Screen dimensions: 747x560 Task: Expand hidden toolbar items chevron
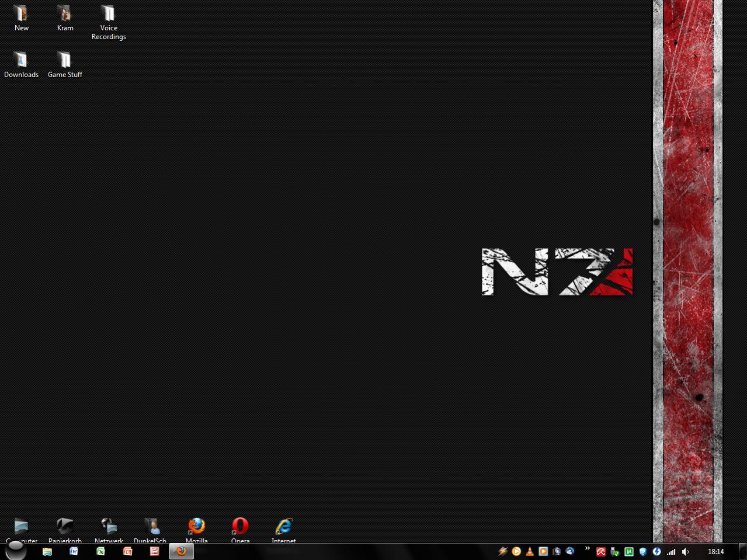(x=587, y=548)
